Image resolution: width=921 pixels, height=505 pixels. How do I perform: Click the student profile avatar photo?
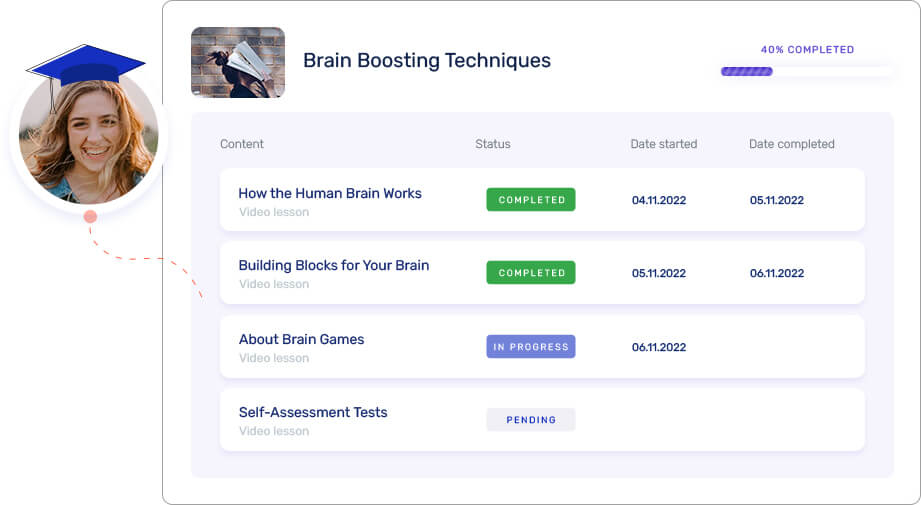point(89,139)
